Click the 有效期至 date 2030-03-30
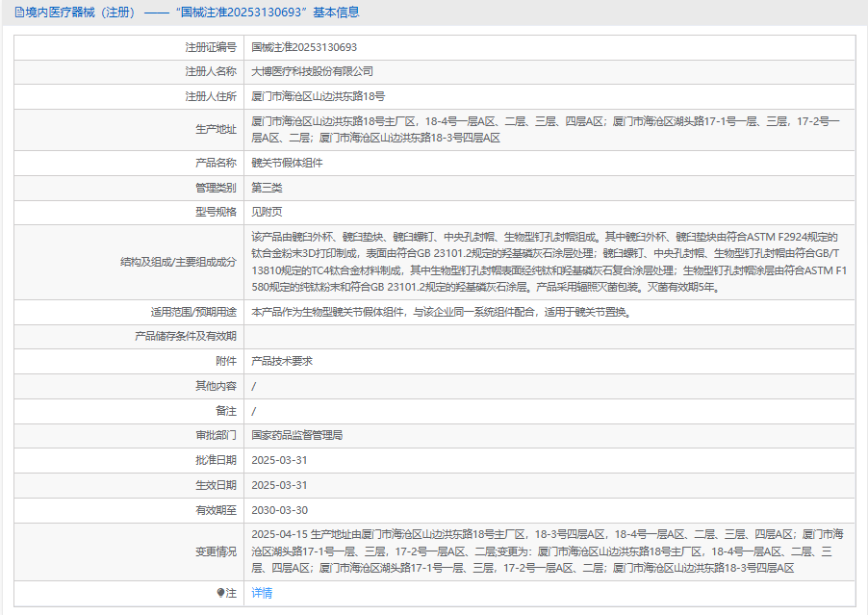The image size is (868, 615). click(x=279, y=510)
